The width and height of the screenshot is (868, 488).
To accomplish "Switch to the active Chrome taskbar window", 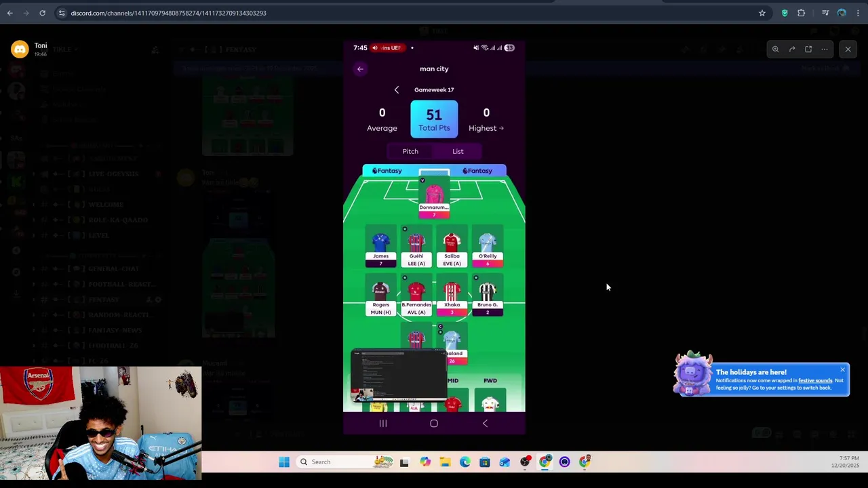I will point(545,462).
